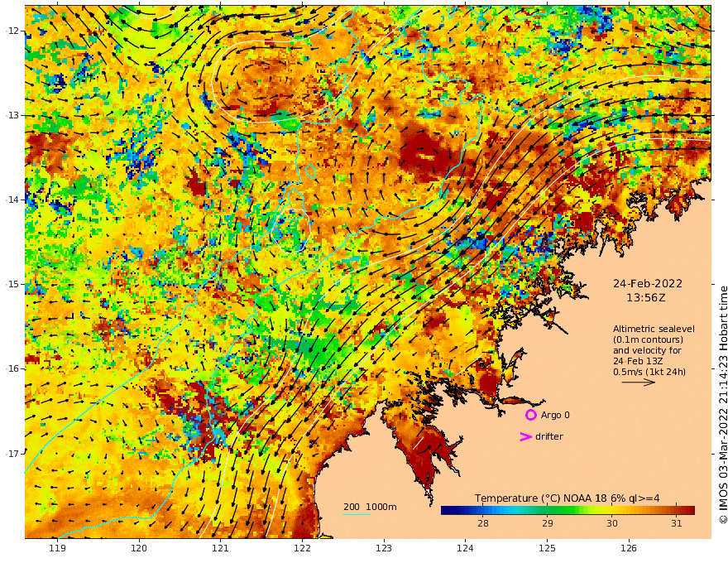Click longitude axis label 120
Viewport: 728px width, 563px height.
139,548
